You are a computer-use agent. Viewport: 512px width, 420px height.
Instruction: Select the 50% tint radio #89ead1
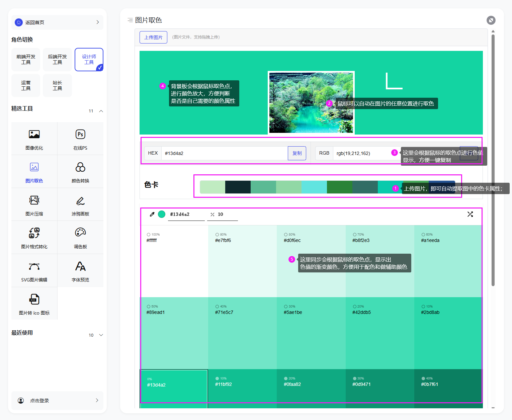click(x=149, y=307)
